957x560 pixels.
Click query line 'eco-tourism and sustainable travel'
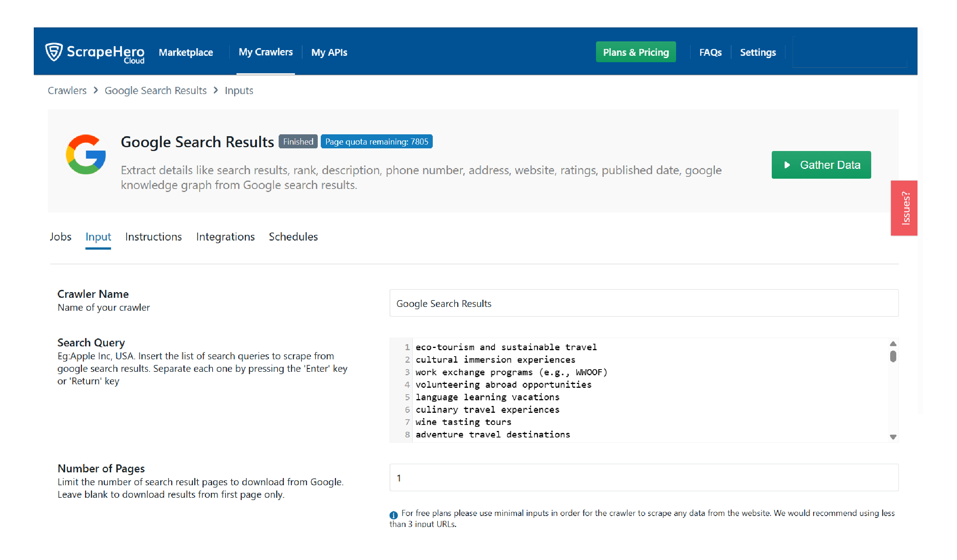coord(506,347)
